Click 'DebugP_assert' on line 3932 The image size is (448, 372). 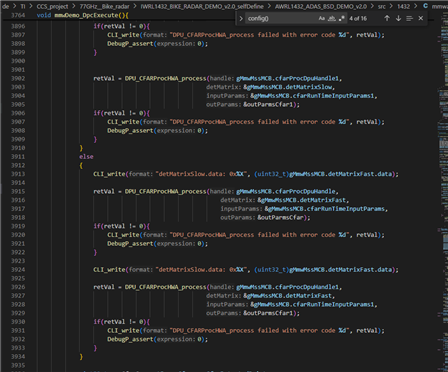130,339
